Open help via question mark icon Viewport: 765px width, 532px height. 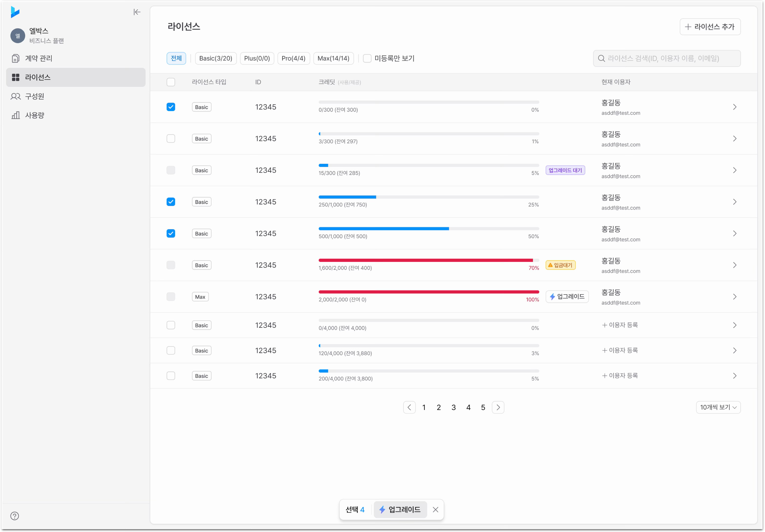[x=15, y=516]
